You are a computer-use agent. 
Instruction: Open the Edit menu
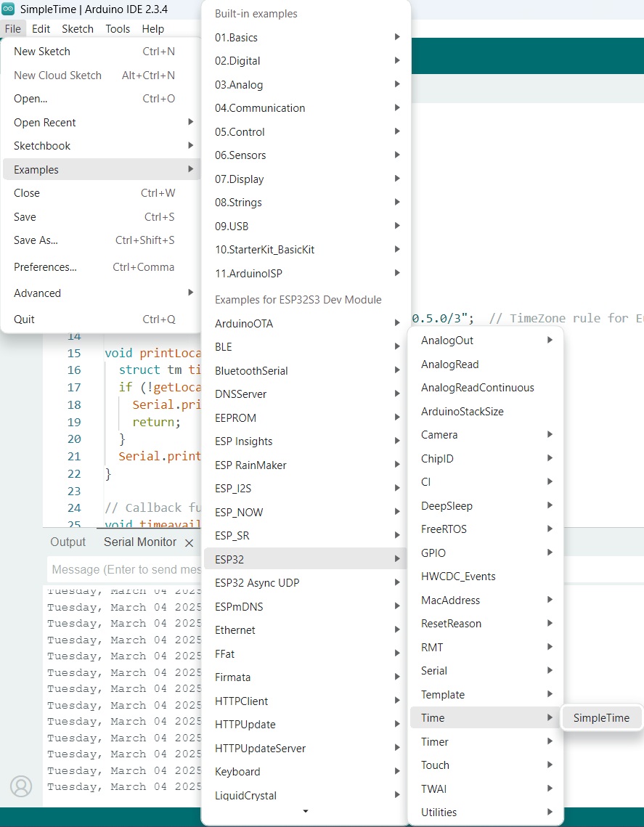41,29
